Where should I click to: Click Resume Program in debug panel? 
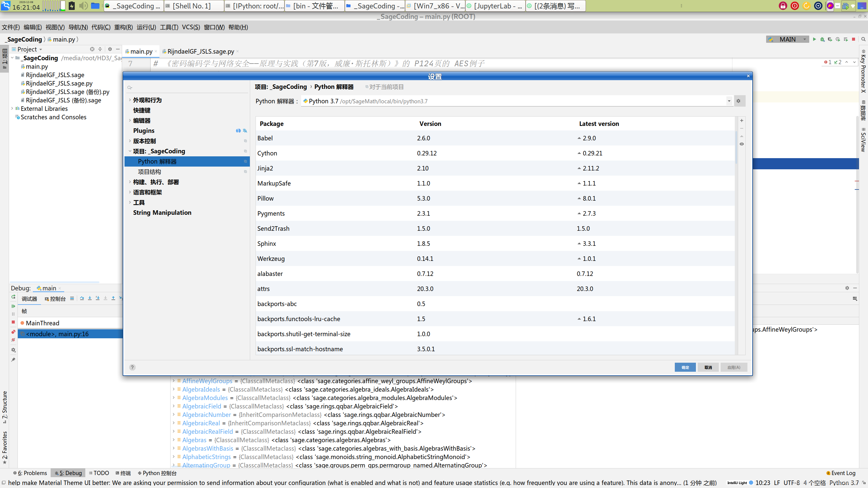[13, 306]
